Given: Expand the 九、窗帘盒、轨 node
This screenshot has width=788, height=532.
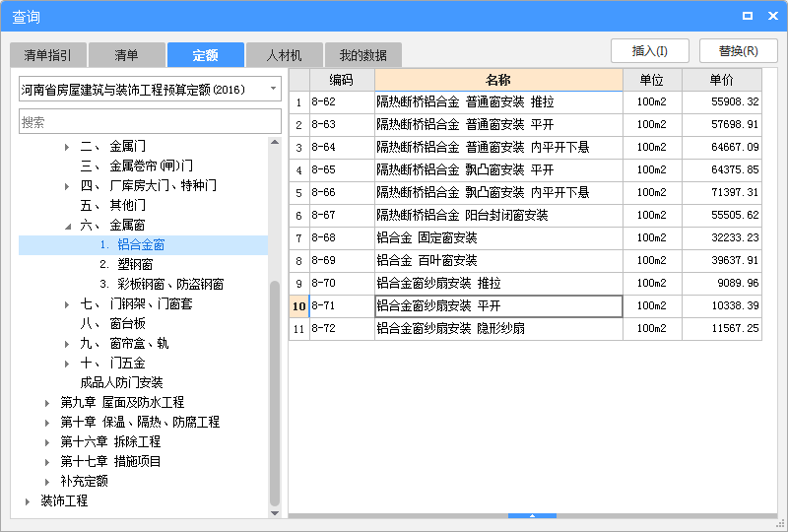Looking at the screenshot, I should (67, 344).
